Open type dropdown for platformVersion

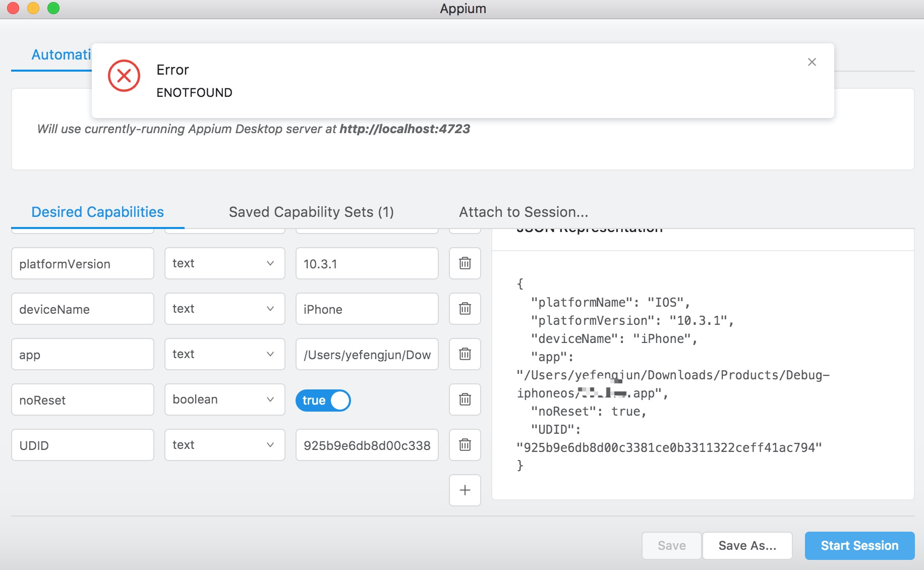tap(224, 263)
